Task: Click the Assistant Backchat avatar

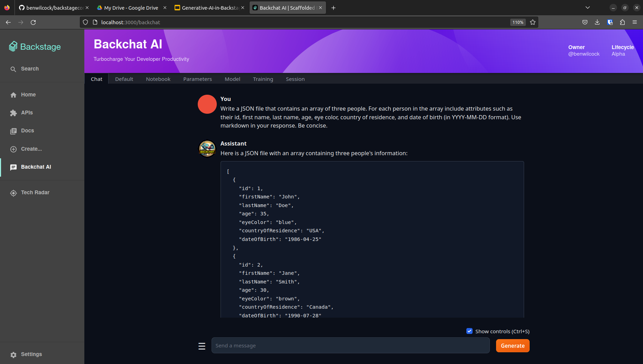Action: click(x=207, y=149)
